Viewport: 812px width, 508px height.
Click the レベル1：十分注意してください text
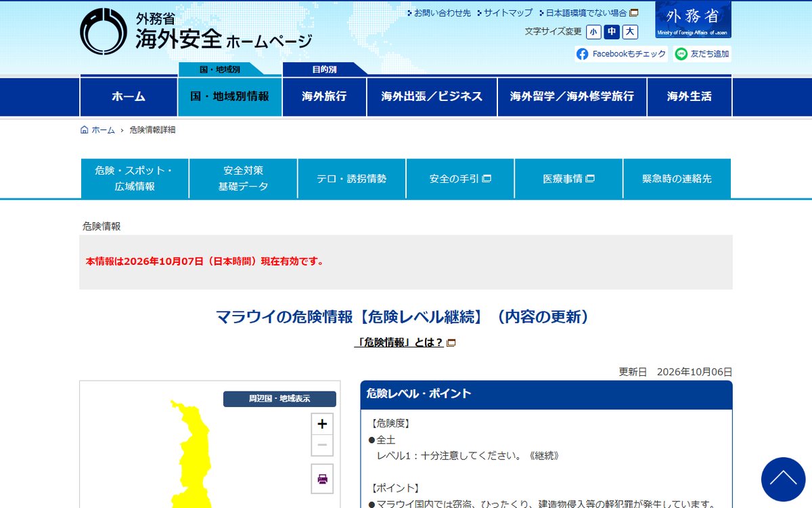coord(468,456)
